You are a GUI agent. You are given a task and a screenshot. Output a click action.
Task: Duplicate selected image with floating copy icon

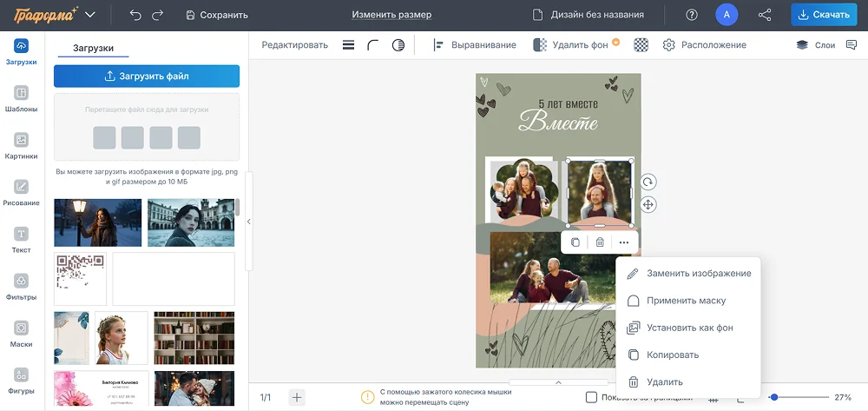tap(575, 242)
